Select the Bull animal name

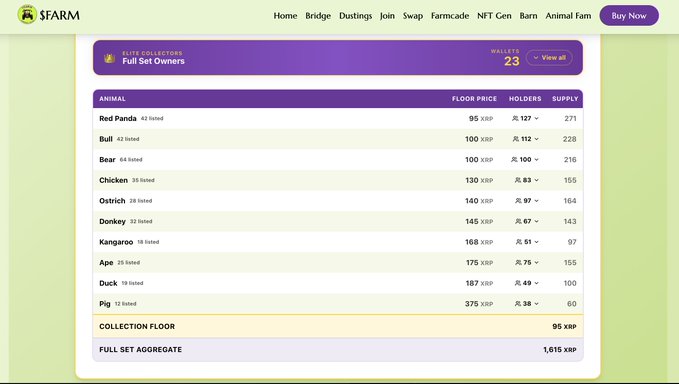pos(106,139)
